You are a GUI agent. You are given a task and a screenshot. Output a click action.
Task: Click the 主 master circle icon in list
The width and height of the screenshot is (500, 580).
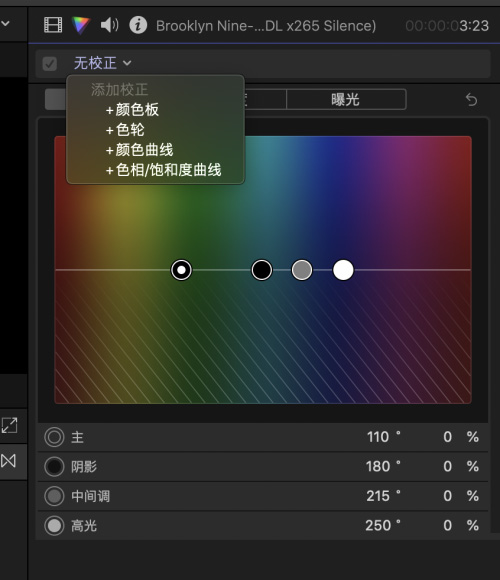(54, 437)
